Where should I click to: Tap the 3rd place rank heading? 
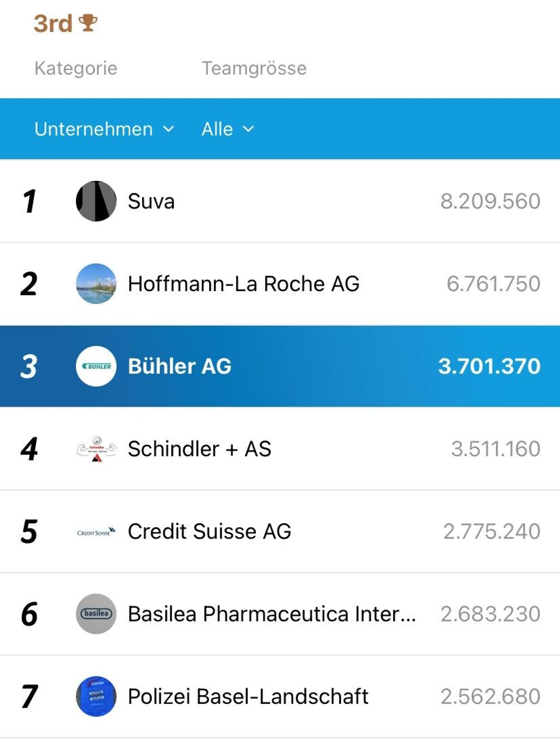pyautogui.click(x=53, y=24)
